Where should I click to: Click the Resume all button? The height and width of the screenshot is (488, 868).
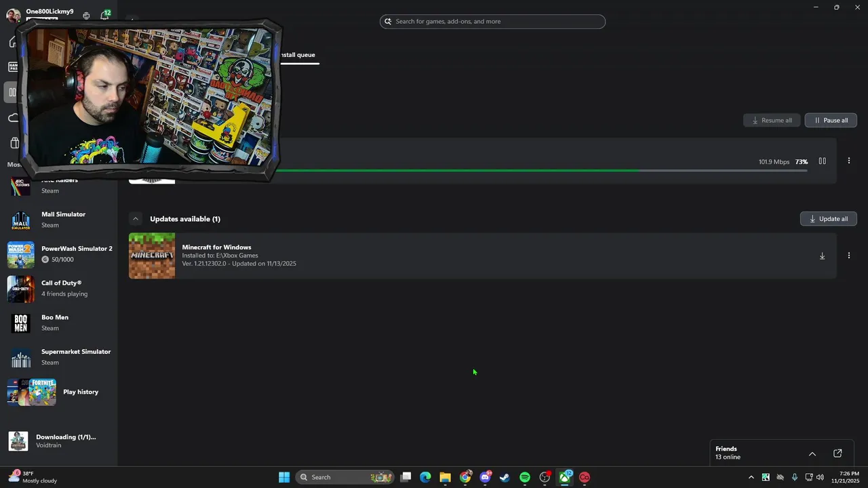(x=772, y=120)
